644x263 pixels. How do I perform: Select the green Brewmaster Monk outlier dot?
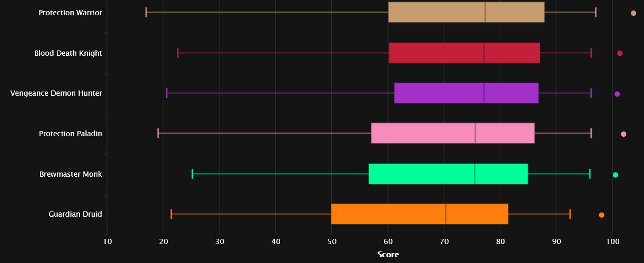click(615, 175)
